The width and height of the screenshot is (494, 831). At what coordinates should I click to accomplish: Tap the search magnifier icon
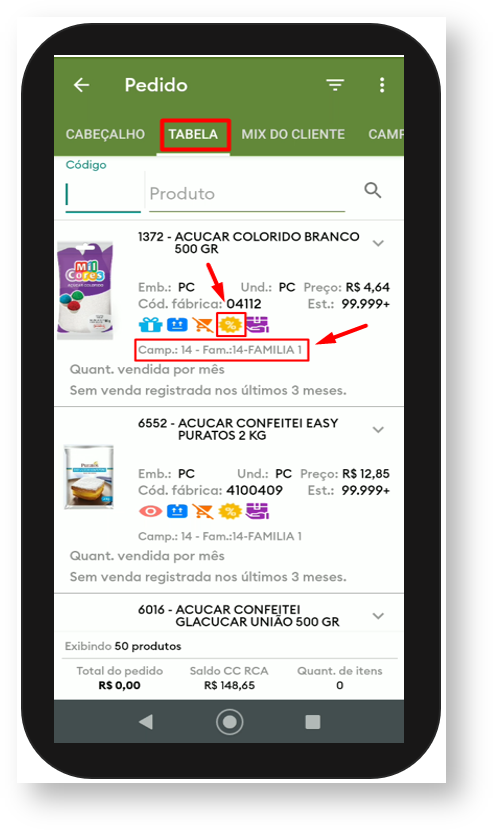click(x=373, y=190)
